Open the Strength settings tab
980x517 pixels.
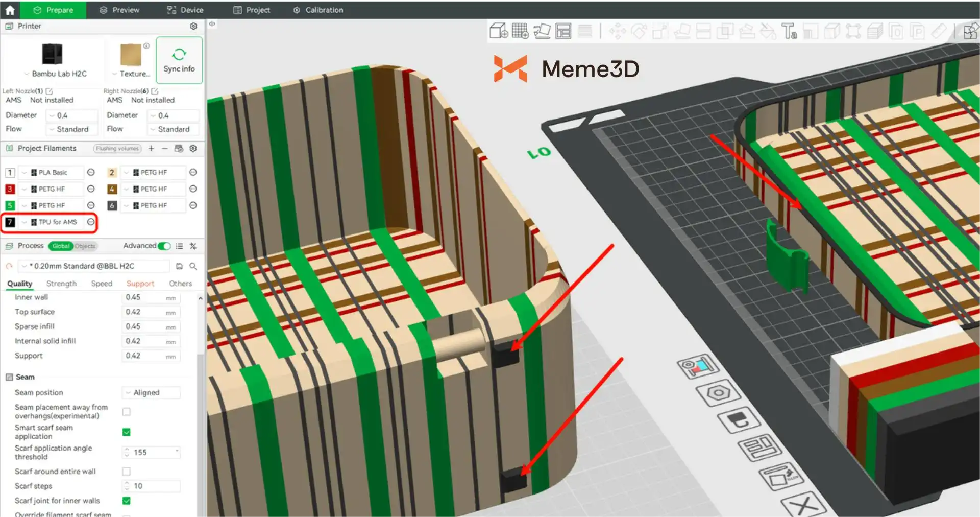click(x=61, y=284)
